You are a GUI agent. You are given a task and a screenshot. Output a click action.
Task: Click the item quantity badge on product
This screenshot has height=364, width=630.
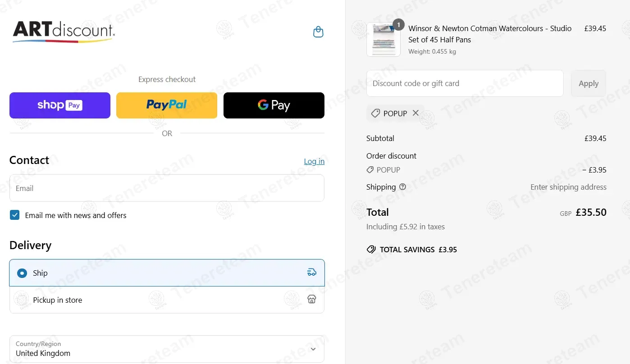398,24
